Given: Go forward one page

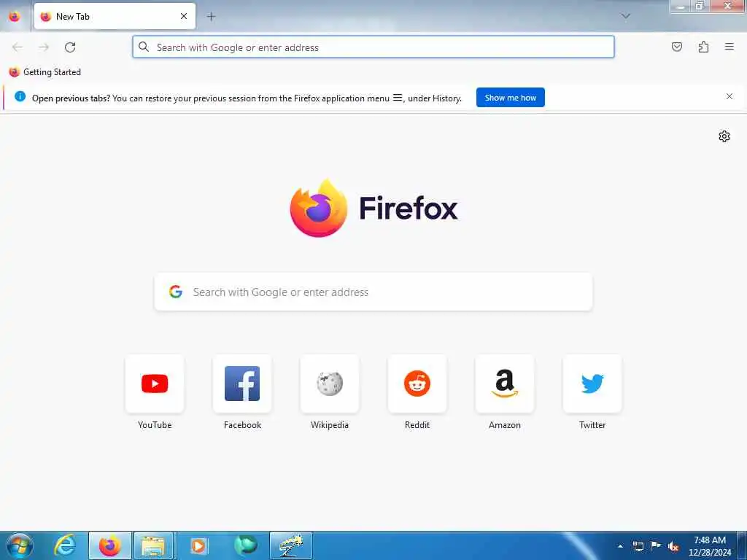Looking at the screenshot, I should coord(44,47).
